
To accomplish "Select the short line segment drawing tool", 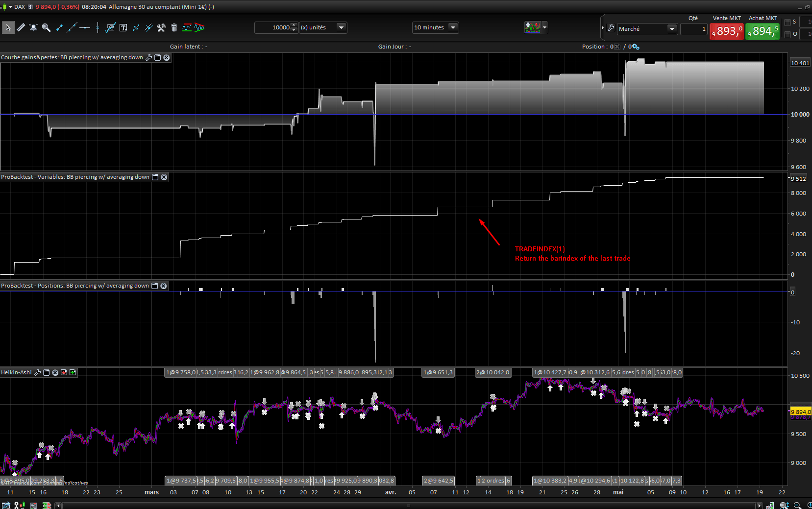I will point(59,27).
